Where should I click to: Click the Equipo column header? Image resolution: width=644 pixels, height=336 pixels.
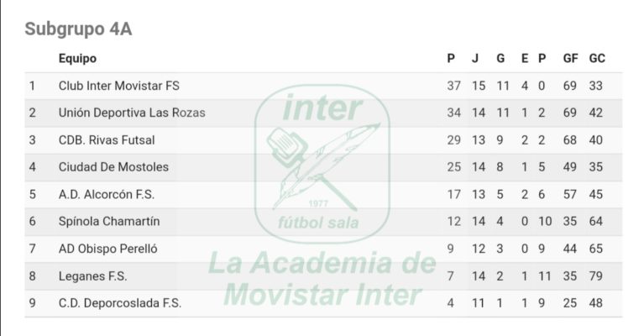pos(77,59)
